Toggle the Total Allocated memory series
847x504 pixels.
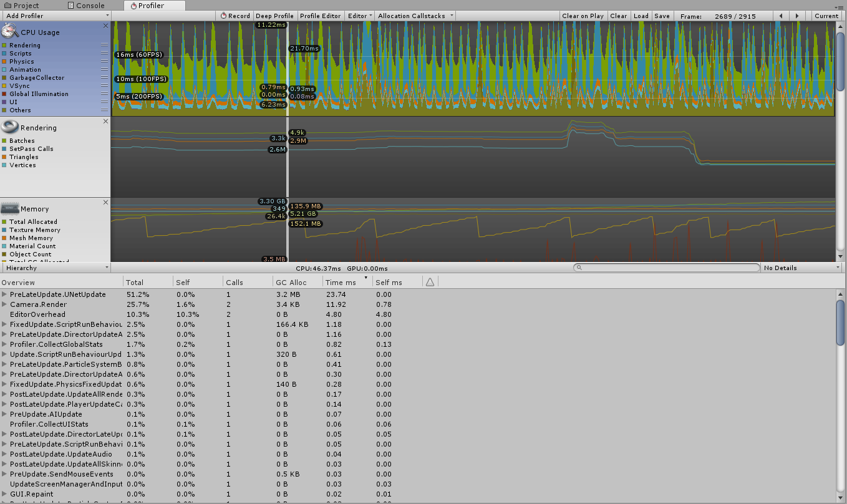4,222
